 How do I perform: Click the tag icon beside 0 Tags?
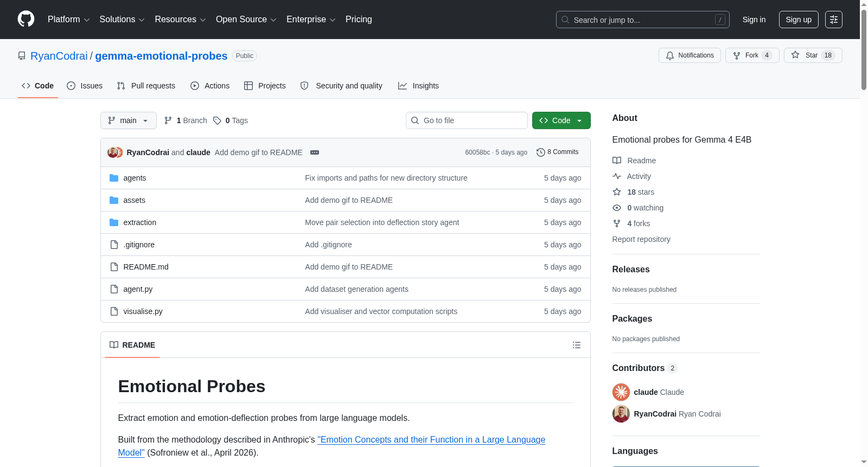pos(217,120)
